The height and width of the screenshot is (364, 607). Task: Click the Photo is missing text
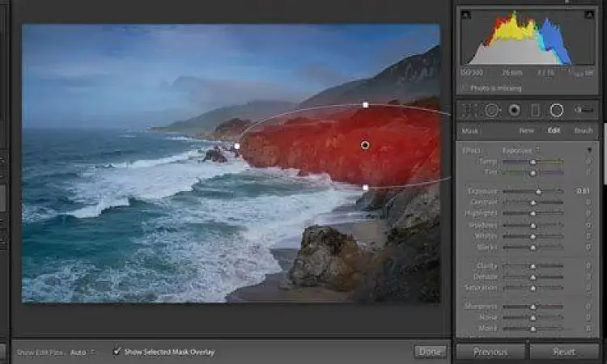(x=496, y=89)
